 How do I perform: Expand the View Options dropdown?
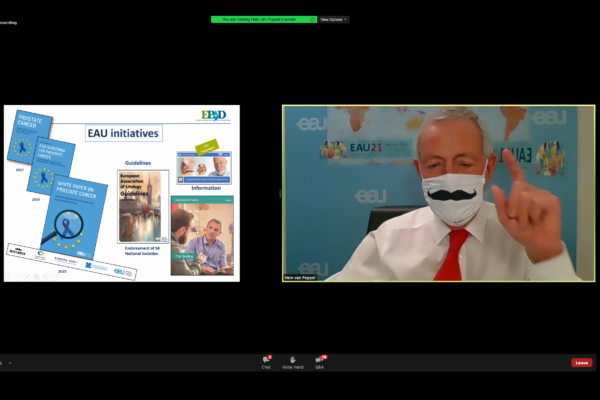click(x=334, y=19)
